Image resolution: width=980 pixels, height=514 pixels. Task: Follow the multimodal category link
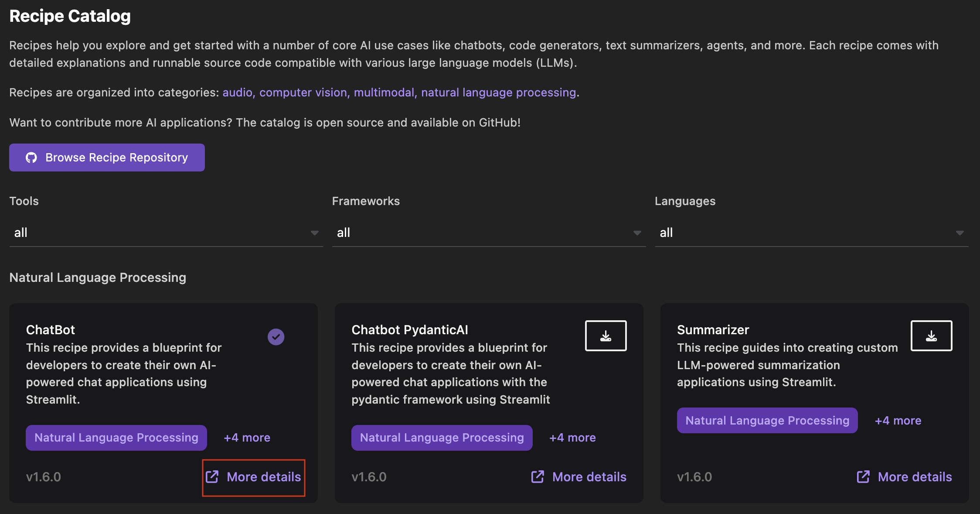pos(384,93)
